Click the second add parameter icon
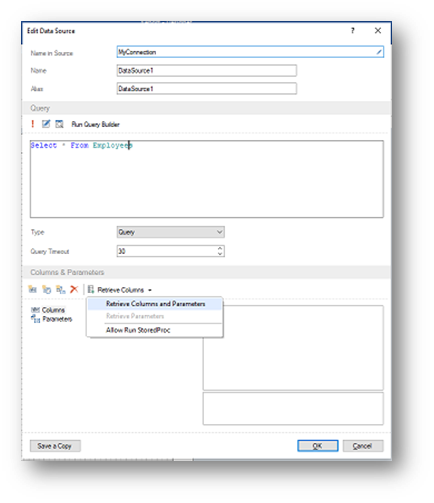The width and height of the screenshot is (434, 503). [x=46, y=289]
